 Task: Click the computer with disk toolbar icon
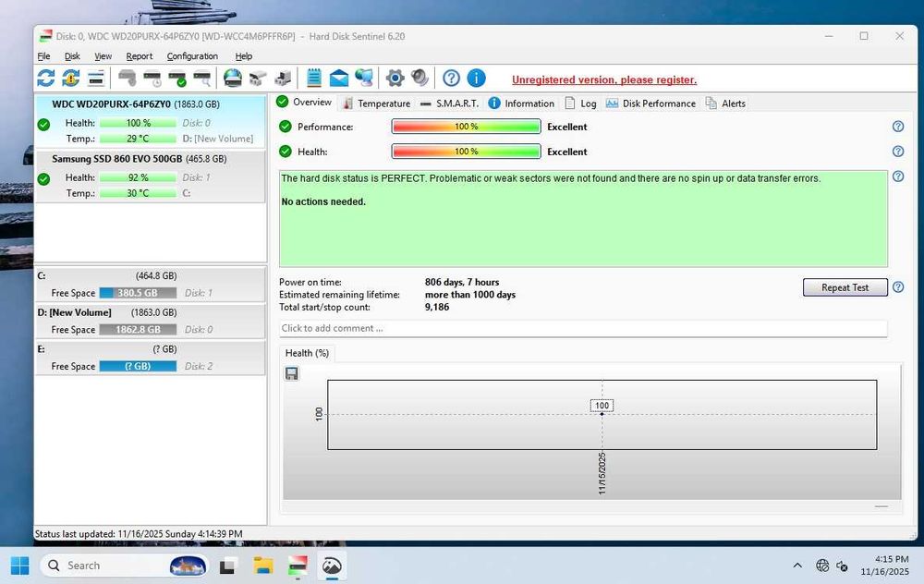pos(283,78)
